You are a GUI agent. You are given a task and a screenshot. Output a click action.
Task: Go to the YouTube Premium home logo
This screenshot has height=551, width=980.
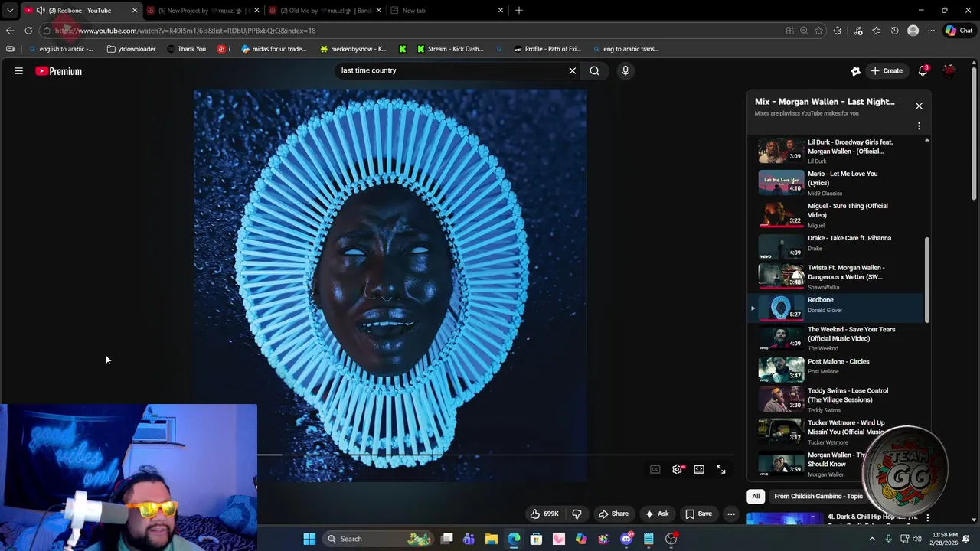(58, 71)
